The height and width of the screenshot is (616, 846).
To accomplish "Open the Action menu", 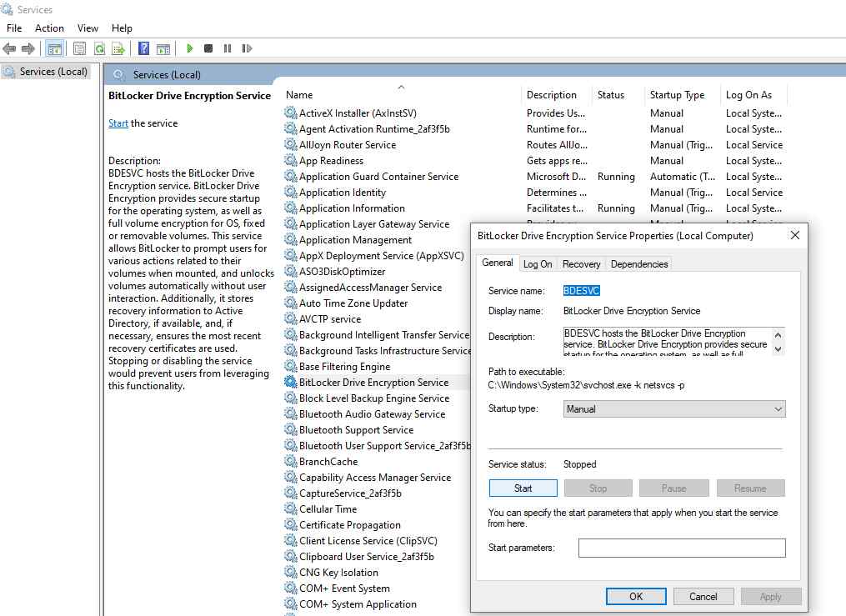I will tap(49, 28).
